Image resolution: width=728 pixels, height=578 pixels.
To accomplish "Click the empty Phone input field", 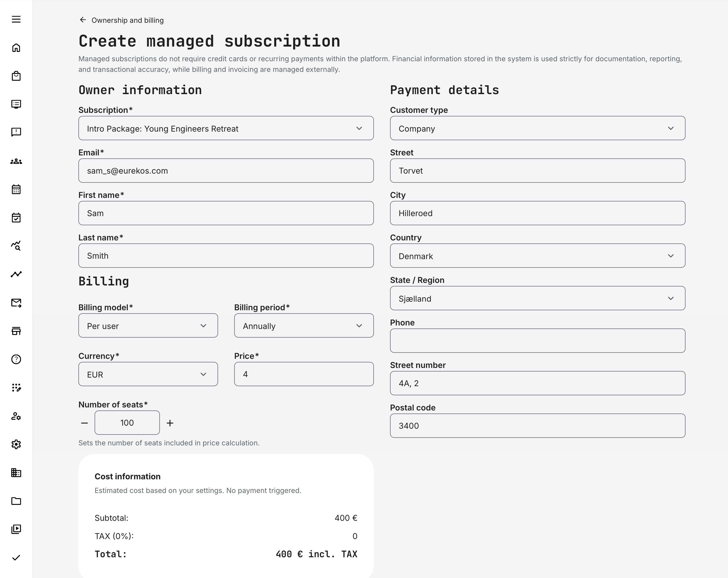I will [x=537, y=341].
